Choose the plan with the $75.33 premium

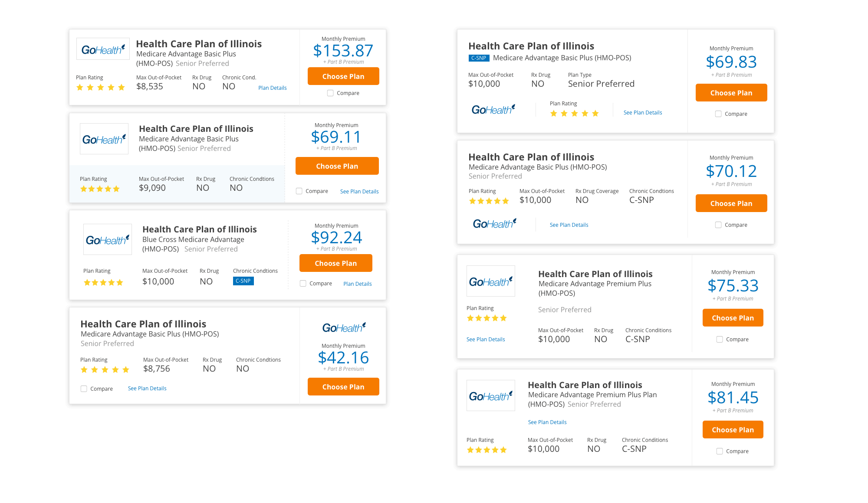tap(733, 318)
